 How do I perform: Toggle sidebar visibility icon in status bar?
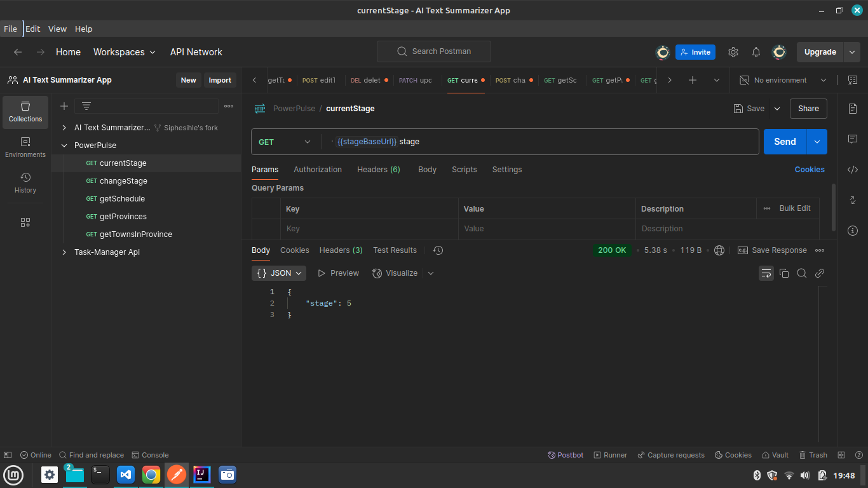coord(8,455)
